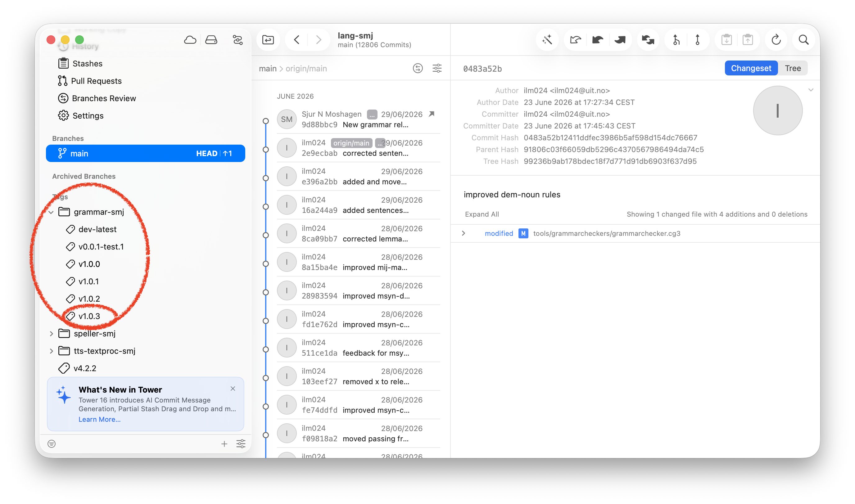Open commit list filter options icon

pos(437,68)
